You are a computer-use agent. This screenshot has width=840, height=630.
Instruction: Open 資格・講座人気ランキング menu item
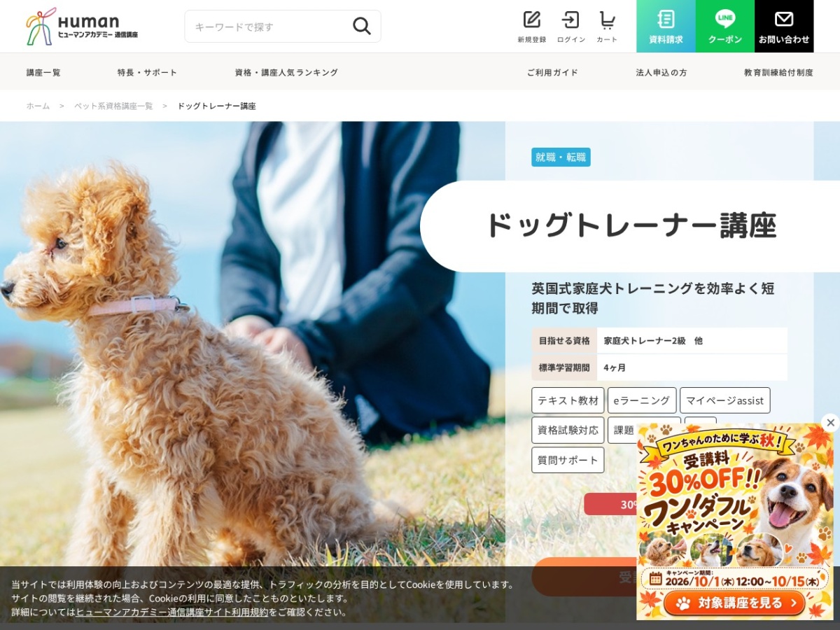pos(286,72)
